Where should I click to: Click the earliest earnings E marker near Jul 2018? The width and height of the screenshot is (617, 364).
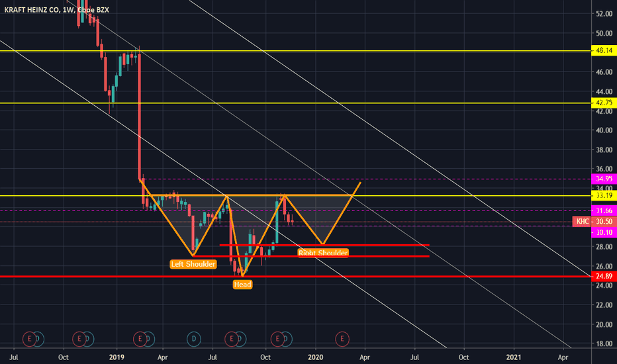pyautogui.click(x=29, y=339)
